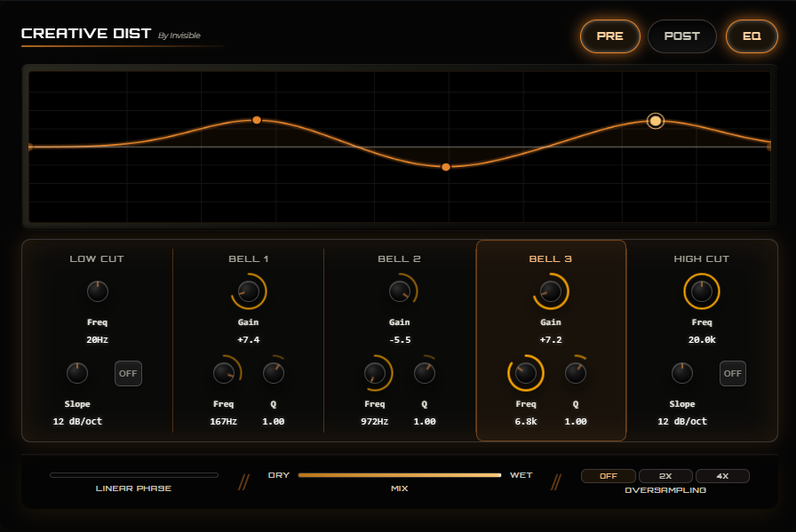
Task: Click the High Cut 20.0k value
Action: point(702,339)
